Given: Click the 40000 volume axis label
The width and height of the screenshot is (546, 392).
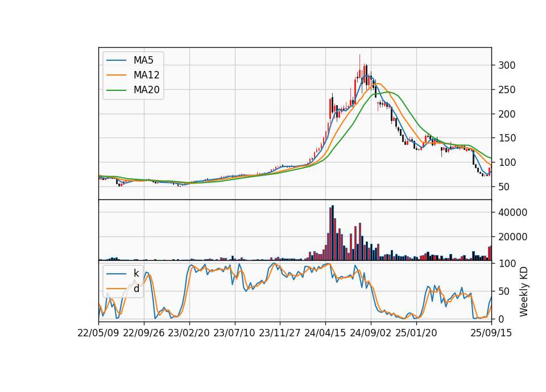Looking at the screenshot, I should coord(512,212).
